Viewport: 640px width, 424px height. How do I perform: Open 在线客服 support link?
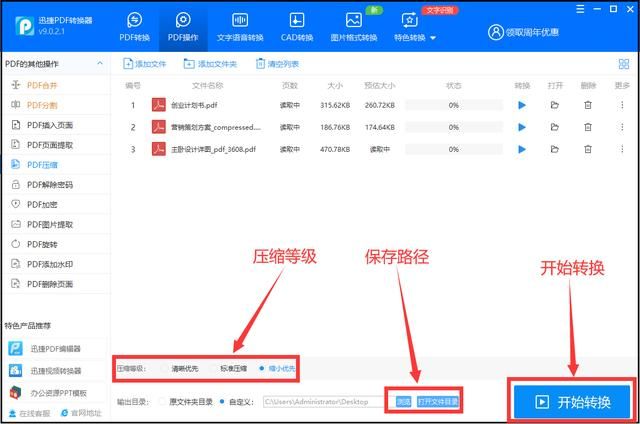pos(29,413)
